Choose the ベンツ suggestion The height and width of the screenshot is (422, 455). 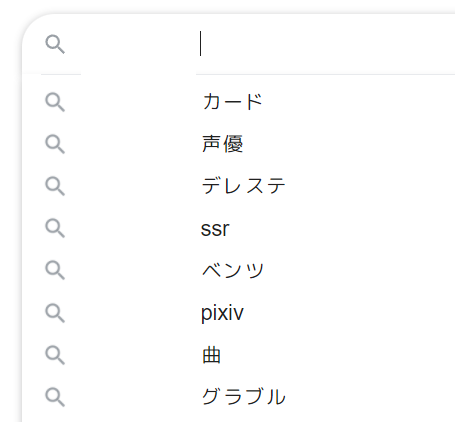click(233, 270)
